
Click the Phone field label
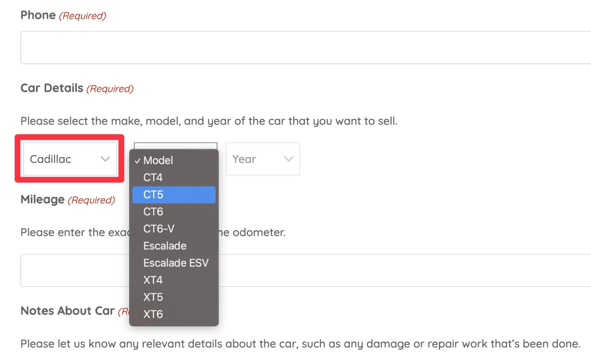tap(38, 15)
